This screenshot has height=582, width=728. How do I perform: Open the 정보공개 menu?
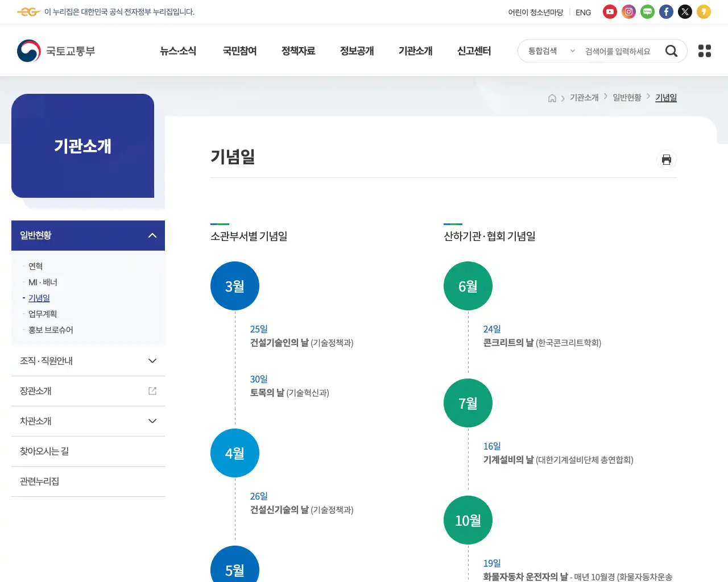(357, 51)
